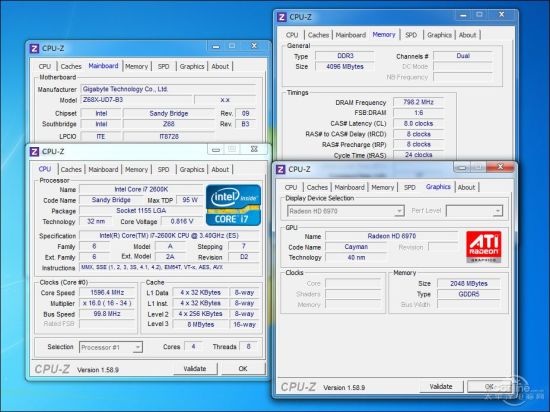Select the CPU tab in the Mainboard window
The image size is (550, 412).
pyautogui.click(x=45, y=66)
